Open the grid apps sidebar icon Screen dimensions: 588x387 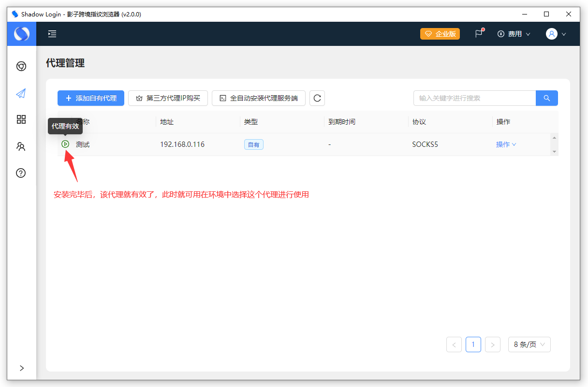coord(21,119)
